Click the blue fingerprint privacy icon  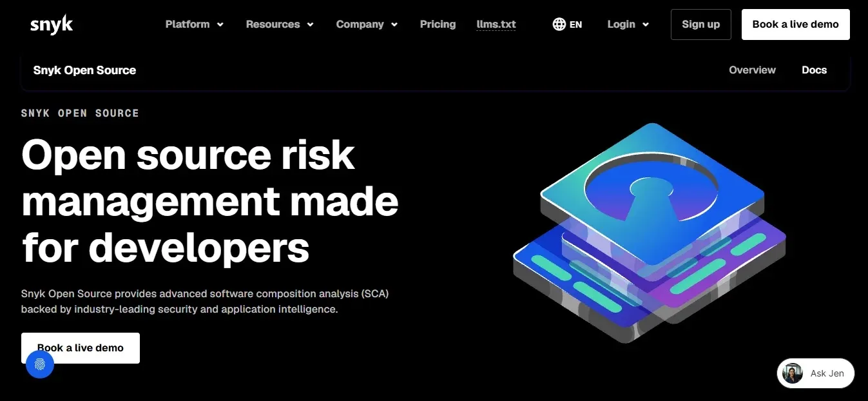coord(40,364)
